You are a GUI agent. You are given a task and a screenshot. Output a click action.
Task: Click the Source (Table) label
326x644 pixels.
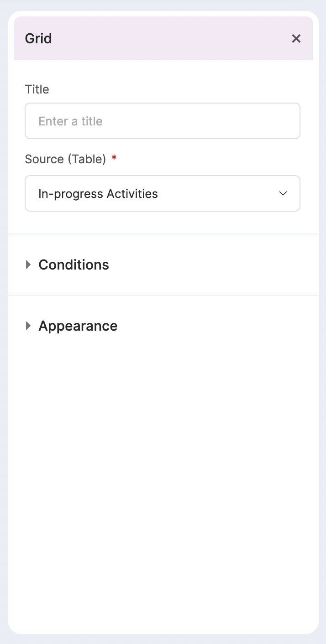tap(65, 159)
